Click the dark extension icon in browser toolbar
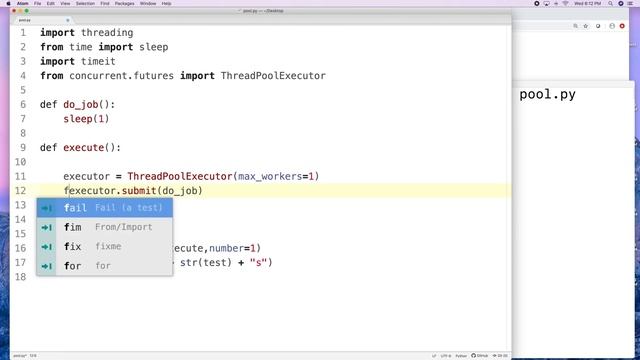Image resolution: width=640 pixels, height=360 pixels. click(x=598, y=26)
